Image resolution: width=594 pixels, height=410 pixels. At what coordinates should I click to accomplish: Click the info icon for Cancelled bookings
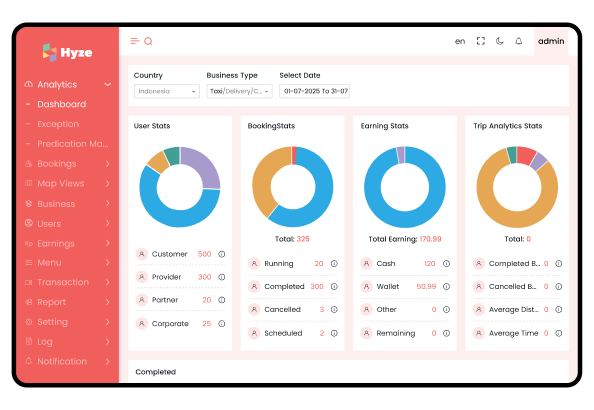click(334, 310)
